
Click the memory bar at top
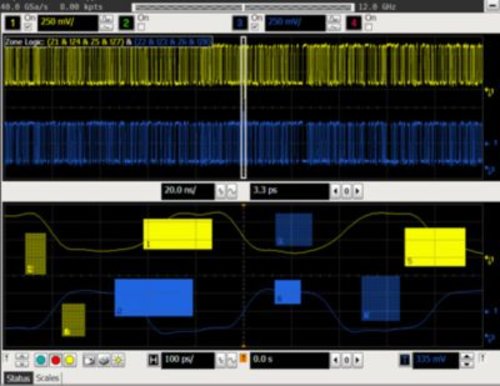coord(243,7)
